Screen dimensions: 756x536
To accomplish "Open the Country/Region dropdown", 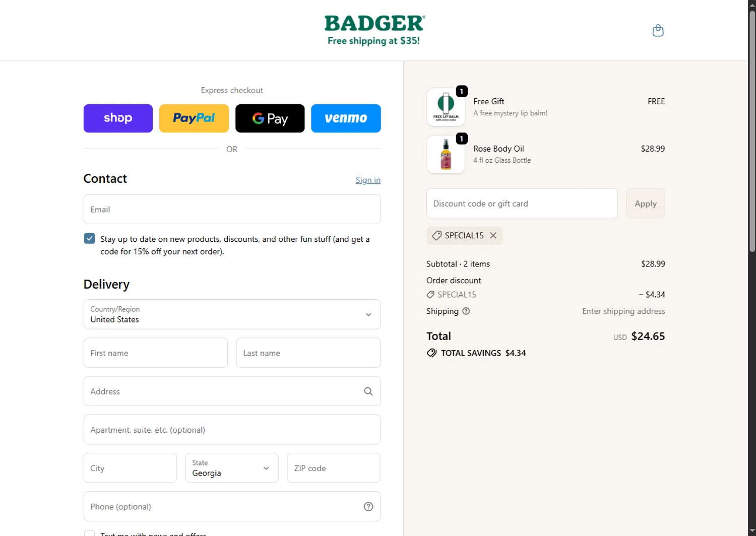I will pyautogui.click(x=232, y=314).
